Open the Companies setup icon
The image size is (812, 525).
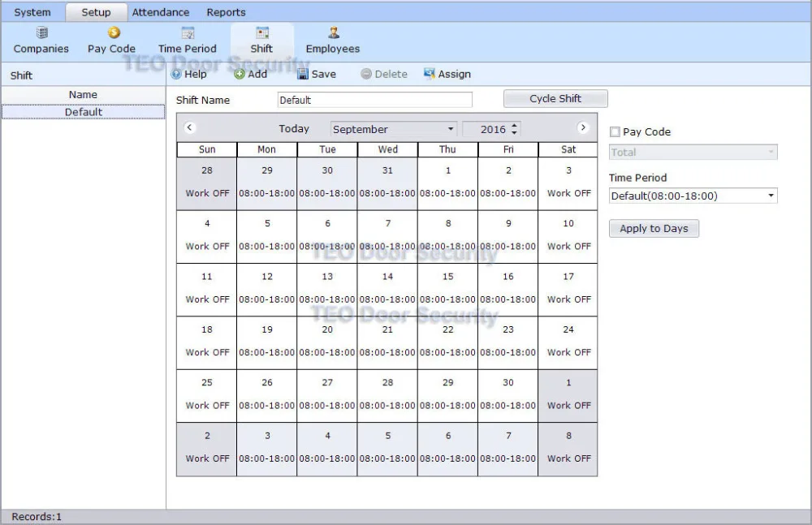pyautogui.click(x=42, y=33)
